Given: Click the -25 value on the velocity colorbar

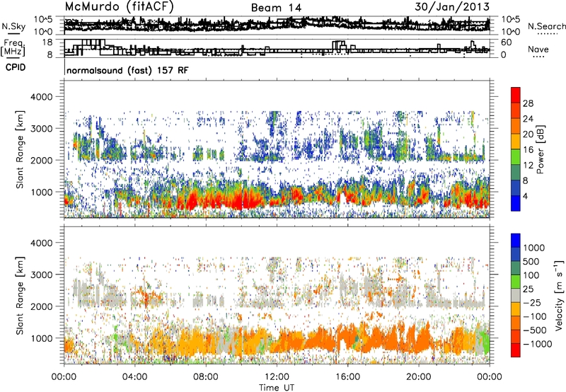Looking at the screenshot, I should pos(533,302).
